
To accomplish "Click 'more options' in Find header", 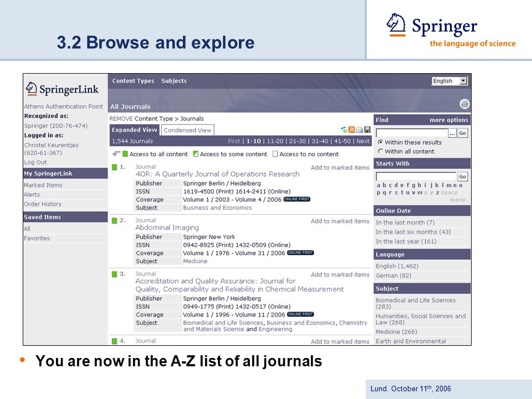I will coord(448,120).
